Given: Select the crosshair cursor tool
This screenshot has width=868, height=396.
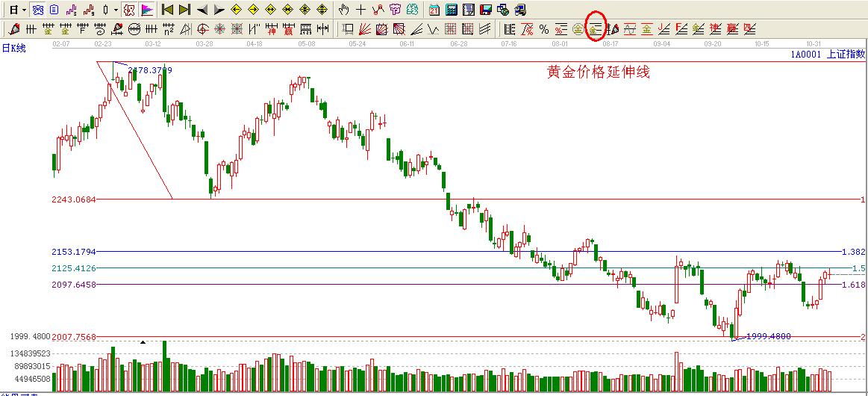Looking at the screenshot, I should coord(360,10).
